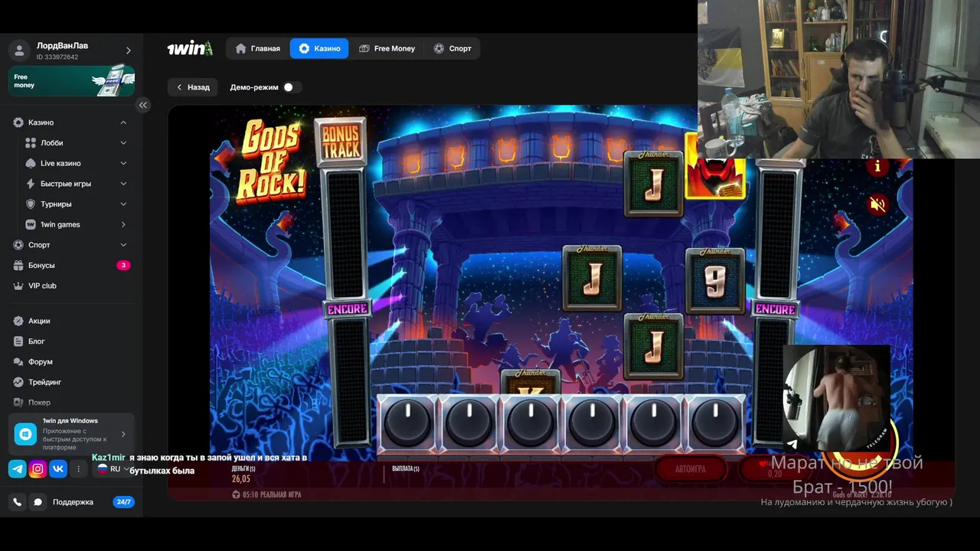Expand the Спорт section chevron

click(123, 245)
